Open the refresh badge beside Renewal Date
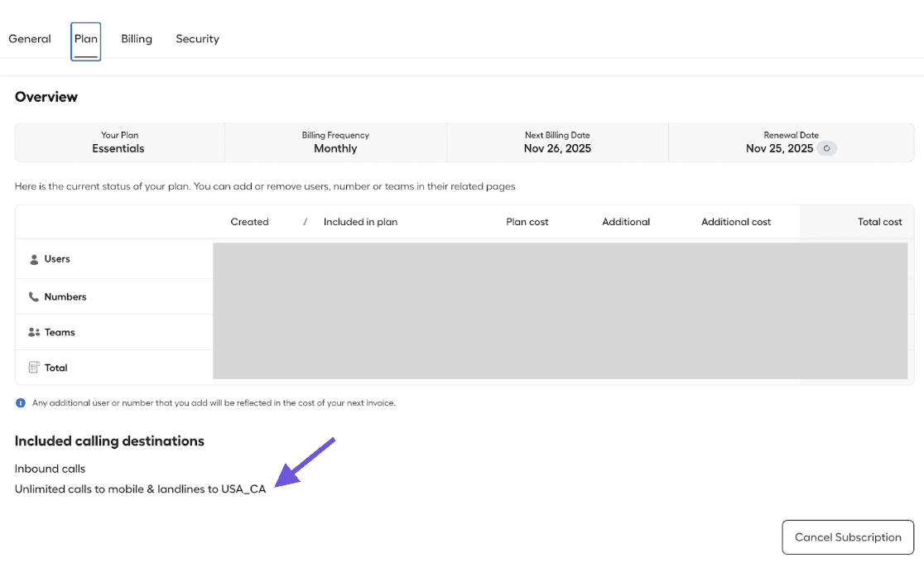 pyautogui.click(x=825, y=148)
